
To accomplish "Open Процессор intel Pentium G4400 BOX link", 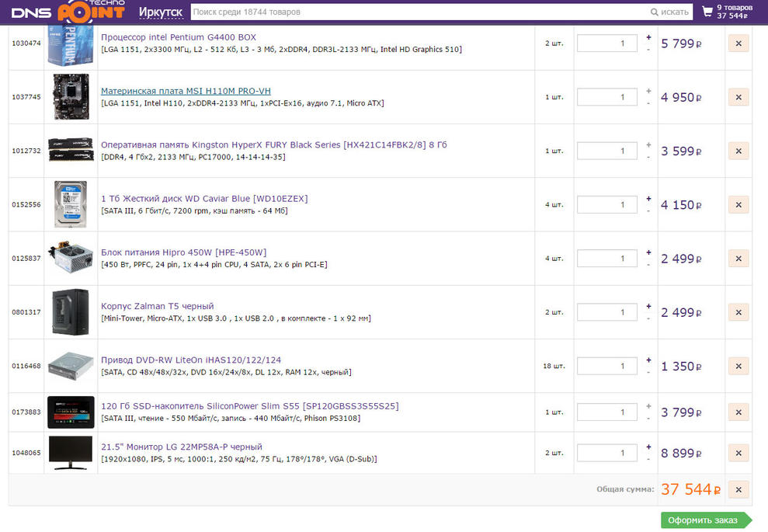I will [x=179, y=37].
